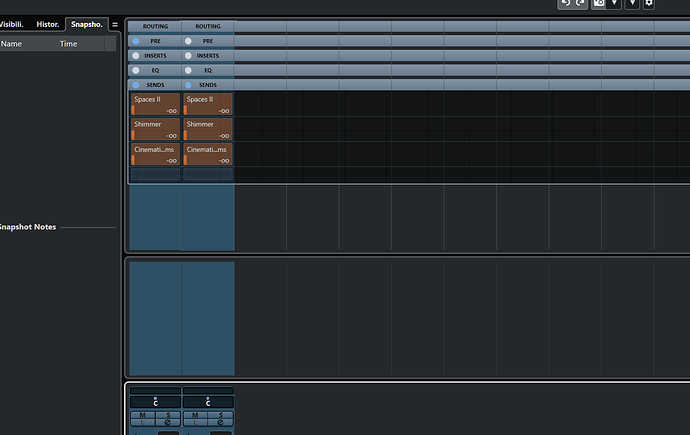
Task: Switch to the History tab
Action: click(x=48, y=24)
